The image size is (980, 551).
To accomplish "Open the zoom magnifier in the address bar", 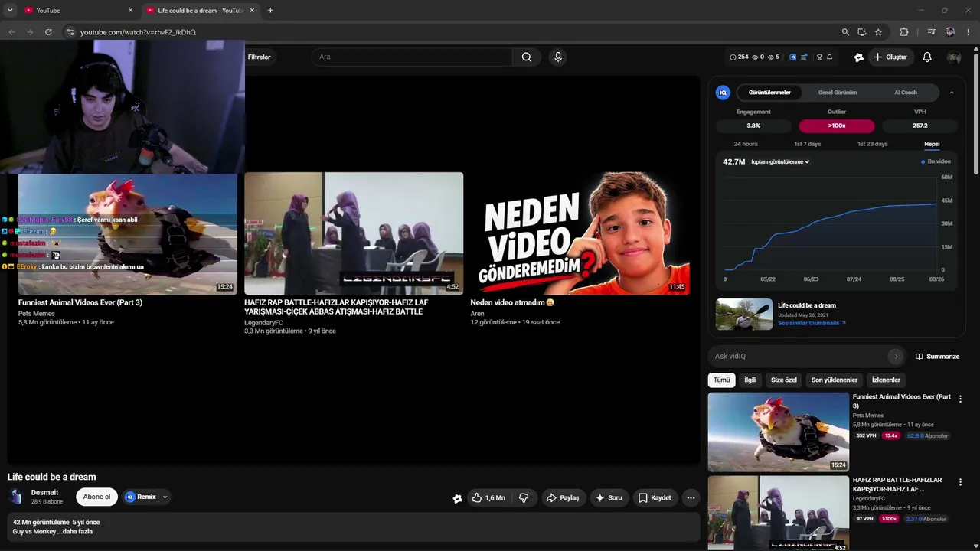I will (x=845, y=32).
